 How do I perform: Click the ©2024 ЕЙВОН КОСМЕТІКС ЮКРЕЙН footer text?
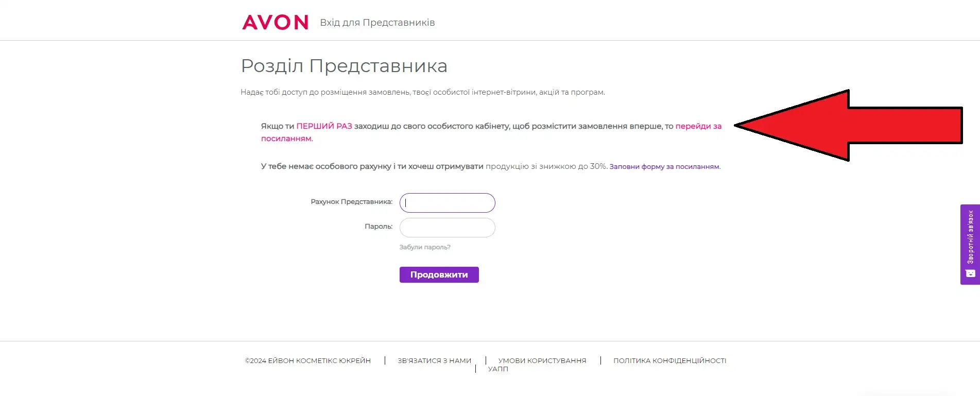308,360
